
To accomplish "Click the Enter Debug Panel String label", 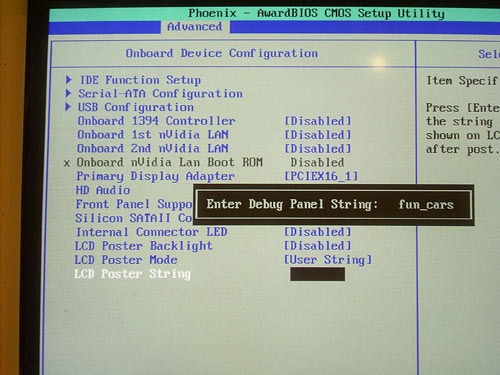I will (292, 204).
